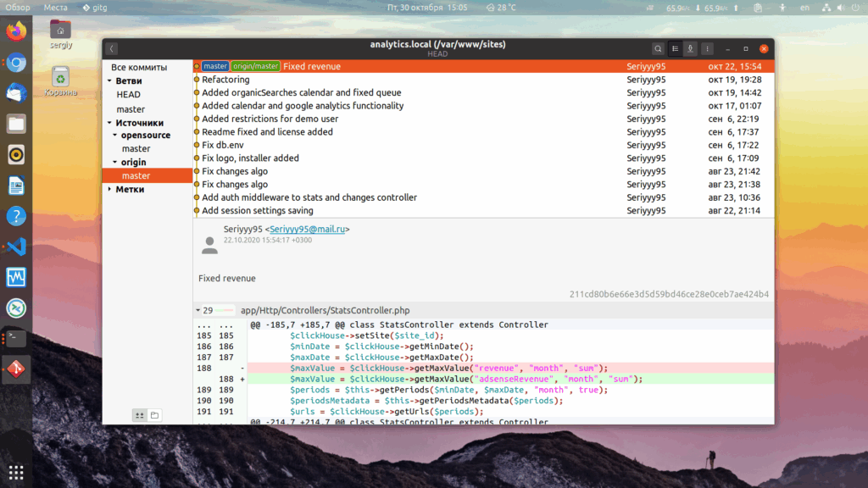868x488 pixels.
Task: Go back with header arrow button
Action: (111, 48)
